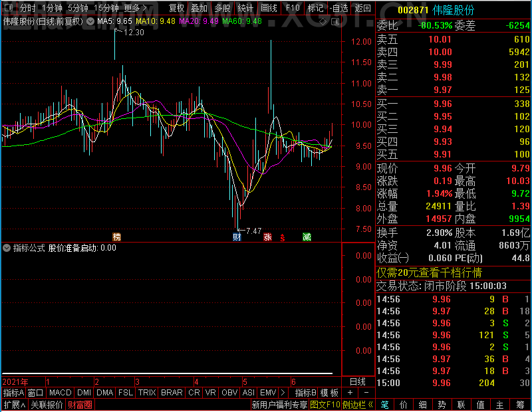This screenshot has width=532, height=412.
Task: Open the 关联报价 tab
Action: point(47,405)
